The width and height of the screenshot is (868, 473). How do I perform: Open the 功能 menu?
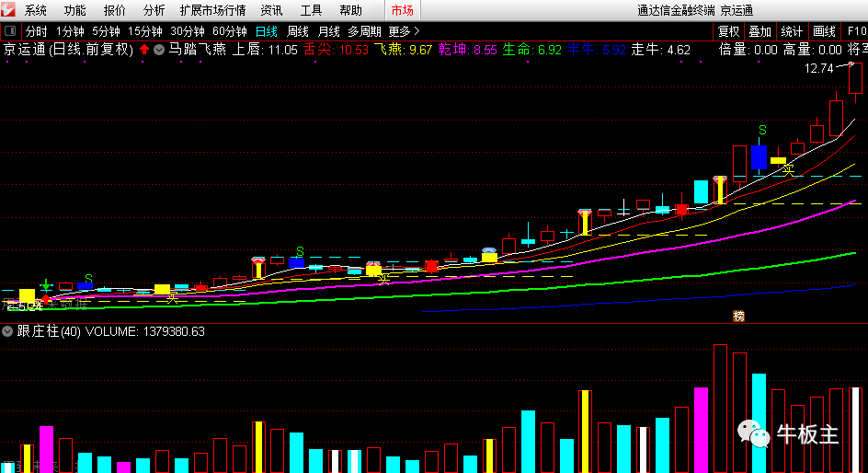pyautogui.click(x=74, y=10)
